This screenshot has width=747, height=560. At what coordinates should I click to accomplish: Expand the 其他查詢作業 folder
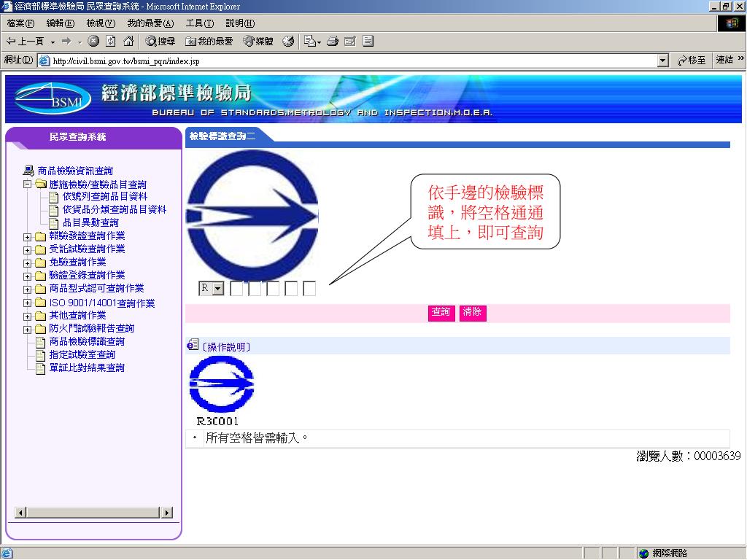click(x=27, y=316)
